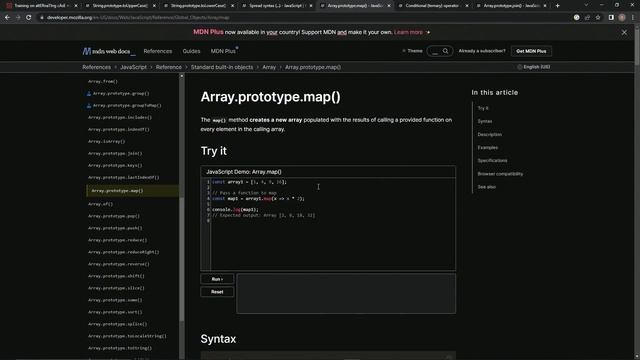Open Array.prototype.push() in sidebar
Viewport: 640px width, 360px height.
coord(115,228)
